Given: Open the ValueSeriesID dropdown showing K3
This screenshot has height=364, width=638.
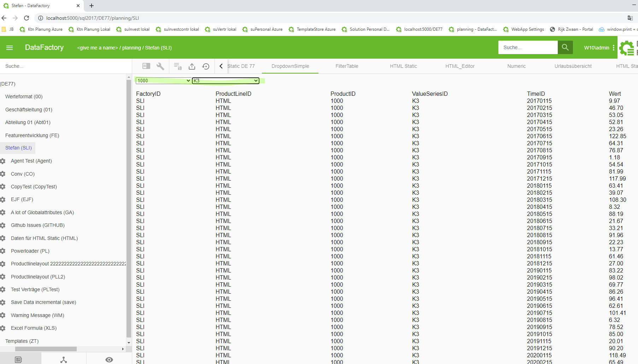Looking at the screenshot, I should [x=226, y=81].
